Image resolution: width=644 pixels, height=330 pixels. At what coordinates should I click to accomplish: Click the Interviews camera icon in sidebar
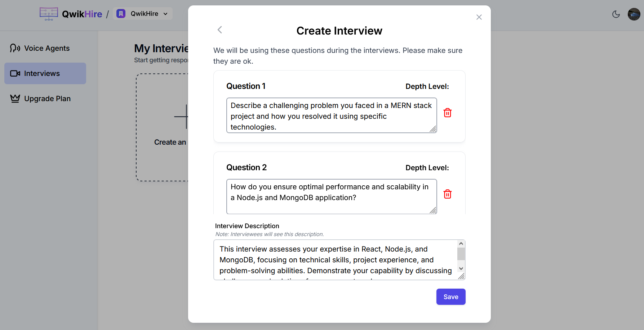point(14,73)
